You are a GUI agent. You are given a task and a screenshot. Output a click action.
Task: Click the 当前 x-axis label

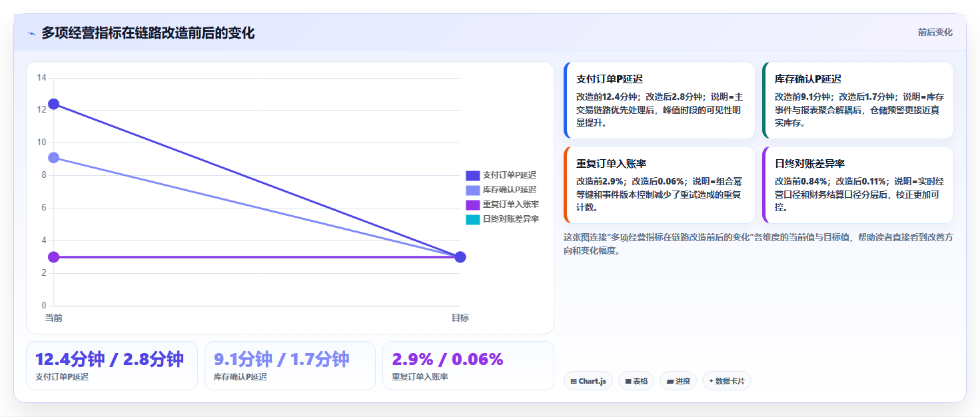pos(53,318)
